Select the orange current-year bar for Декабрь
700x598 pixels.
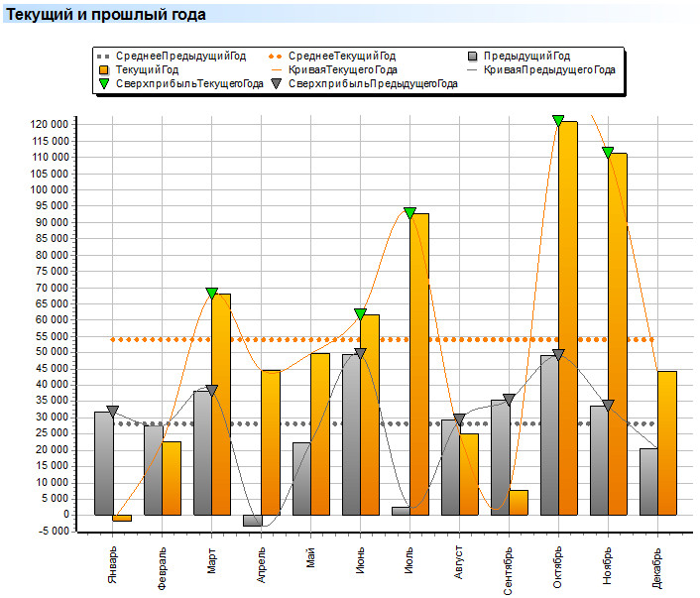[x=666, y=442]
